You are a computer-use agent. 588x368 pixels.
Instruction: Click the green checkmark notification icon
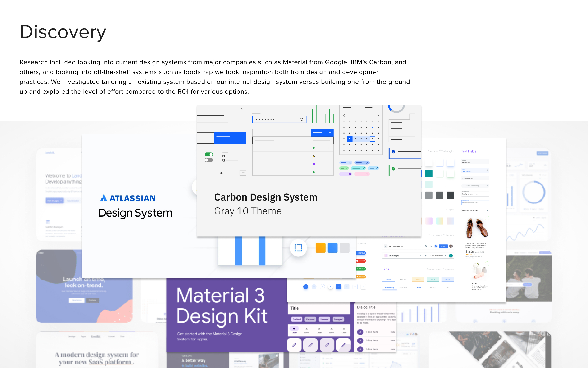(x=393, y=169)
